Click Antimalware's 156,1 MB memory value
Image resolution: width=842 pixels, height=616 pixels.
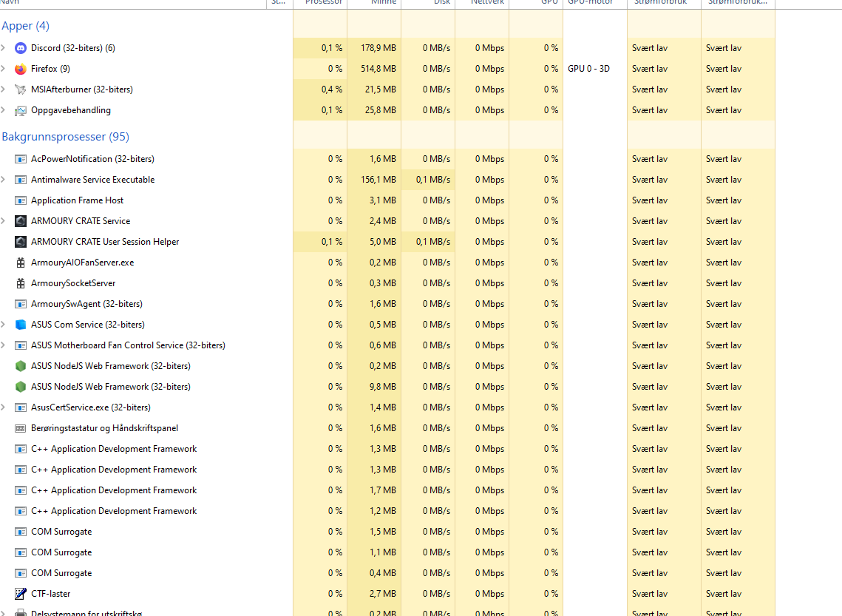[x=378, y=180]
